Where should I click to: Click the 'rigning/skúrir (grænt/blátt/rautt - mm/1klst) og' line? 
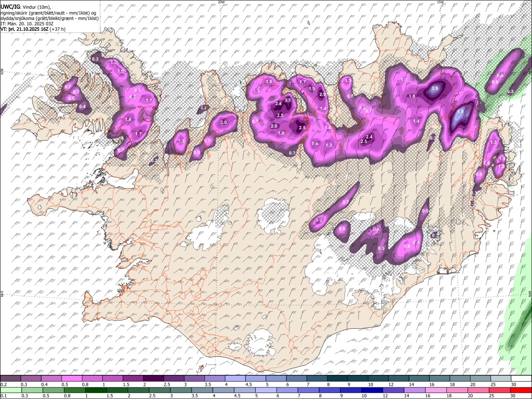[x=49, y=12]
